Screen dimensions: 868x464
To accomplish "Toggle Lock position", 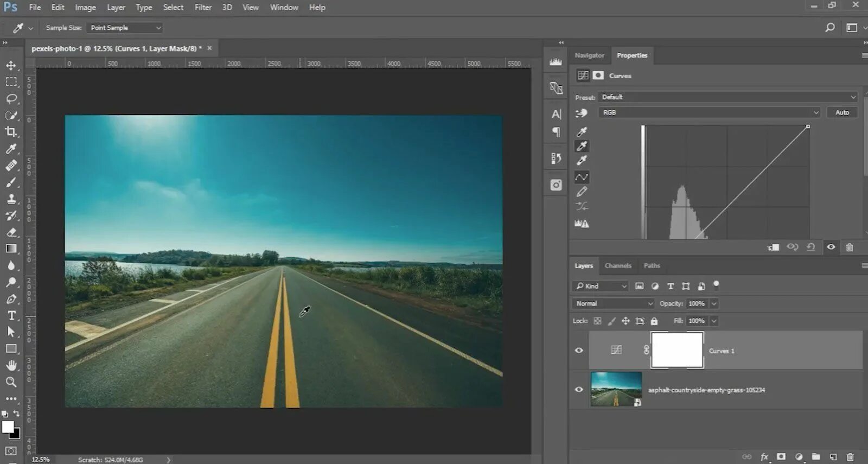I will tap(626, 321).
